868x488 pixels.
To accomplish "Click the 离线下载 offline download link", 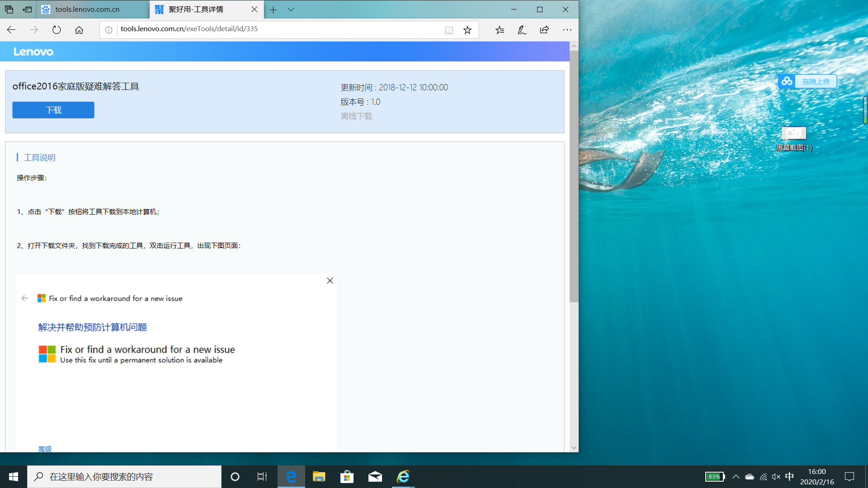I will (x=356, y=117).
